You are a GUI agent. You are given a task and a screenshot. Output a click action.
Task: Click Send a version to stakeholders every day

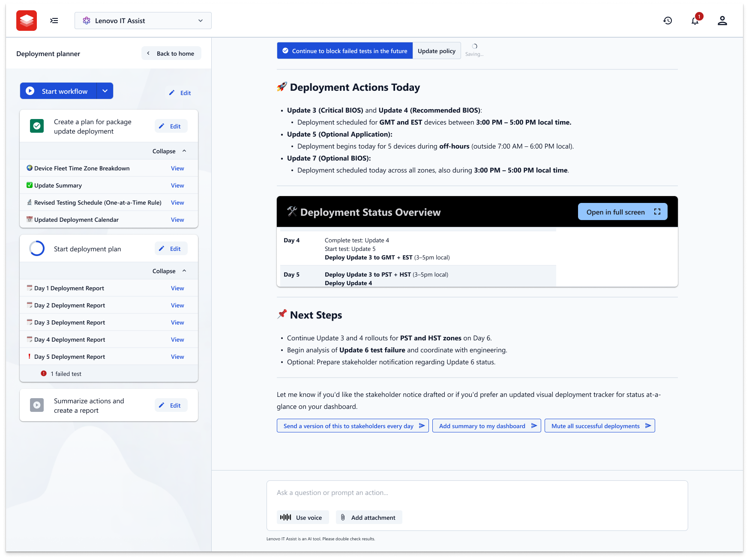click(x=353, y=426)
